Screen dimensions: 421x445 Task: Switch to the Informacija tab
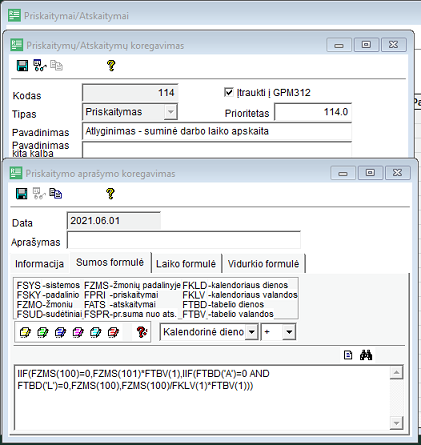click(39, 264)
